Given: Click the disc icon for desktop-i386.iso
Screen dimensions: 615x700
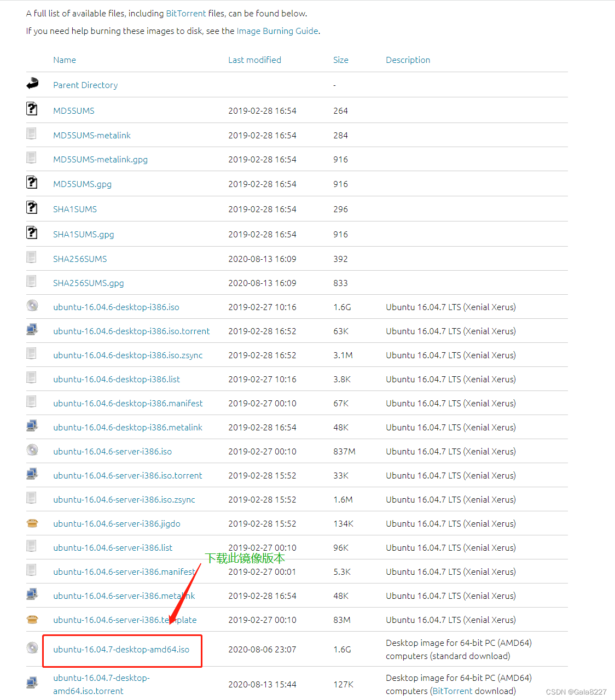Looking at the screenshot, I should coord(32,305).
